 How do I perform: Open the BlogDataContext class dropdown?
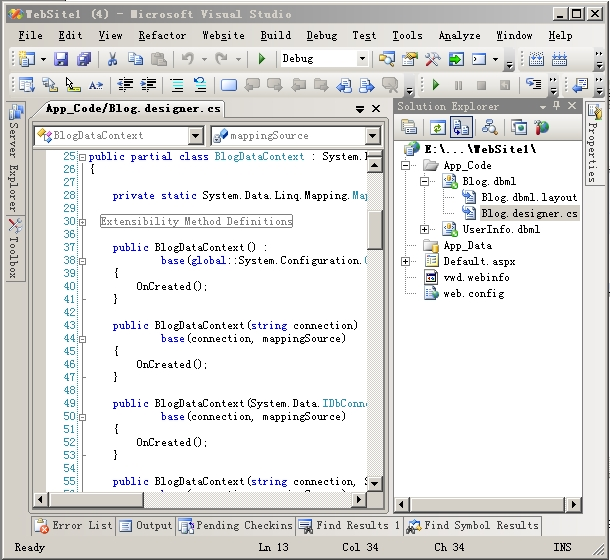click(x=195, y=135)
